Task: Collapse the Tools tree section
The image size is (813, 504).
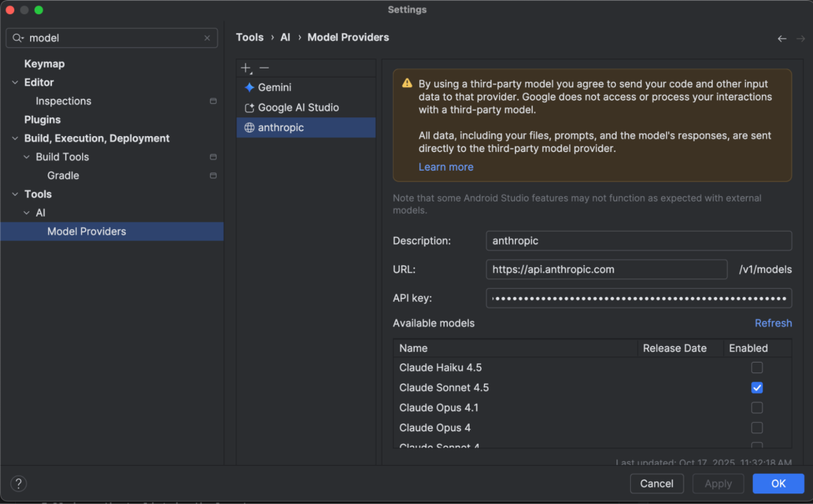Action: click(15, 194)
